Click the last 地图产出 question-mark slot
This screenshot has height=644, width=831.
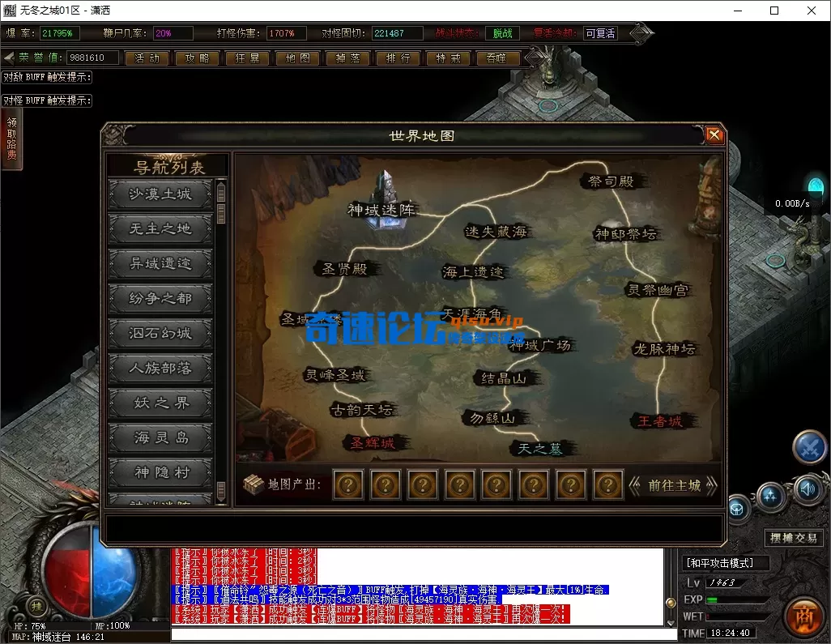tap(608, 484)
